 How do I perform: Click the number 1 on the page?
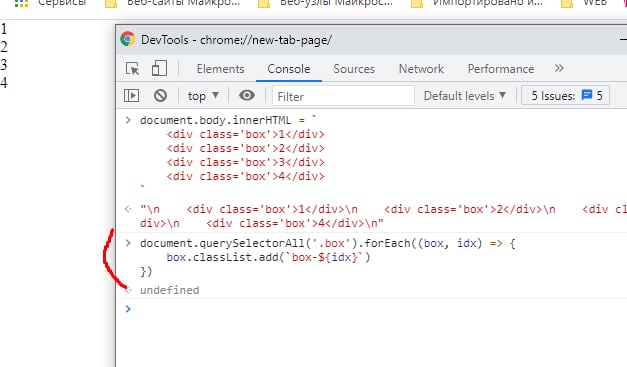click(4, 29)
